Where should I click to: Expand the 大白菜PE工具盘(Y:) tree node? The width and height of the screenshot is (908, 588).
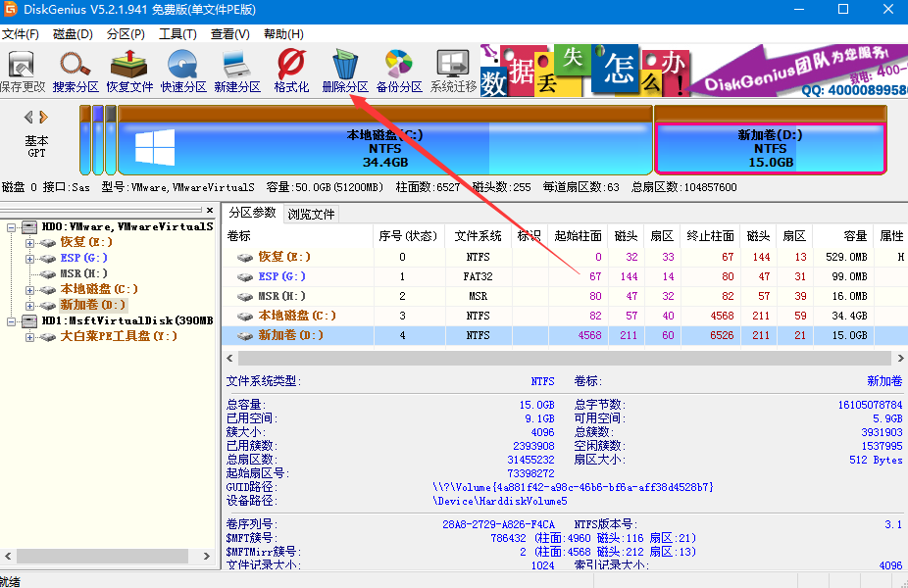click(x=29, y=336)
